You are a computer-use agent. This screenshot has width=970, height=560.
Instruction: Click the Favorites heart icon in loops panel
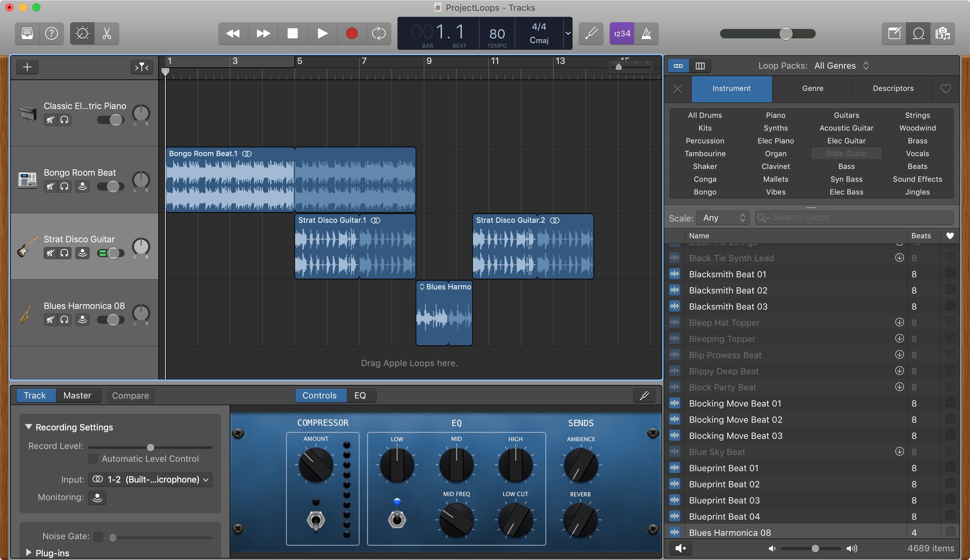pos(950,235)
